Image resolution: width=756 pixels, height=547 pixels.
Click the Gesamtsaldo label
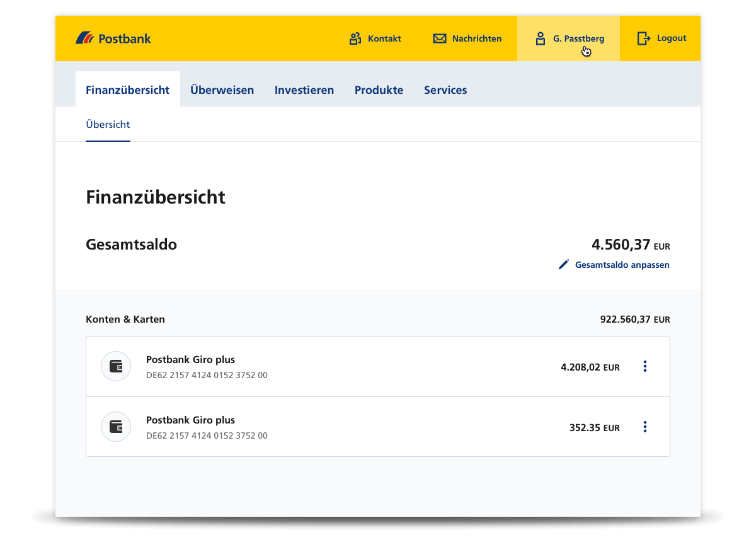pyautogui.click(x=131, y=245)
